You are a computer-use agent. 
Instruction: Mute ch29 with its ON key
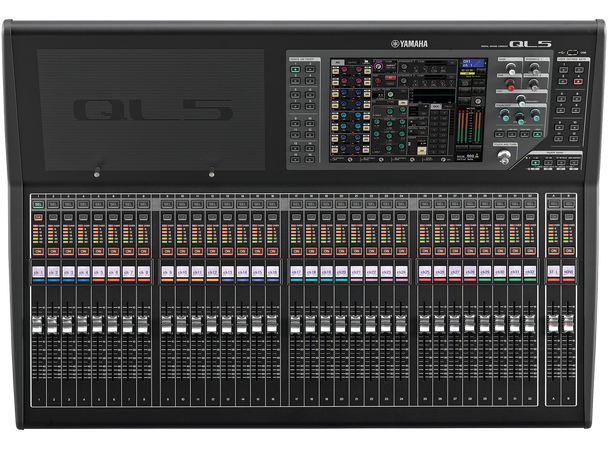[485, 251]
